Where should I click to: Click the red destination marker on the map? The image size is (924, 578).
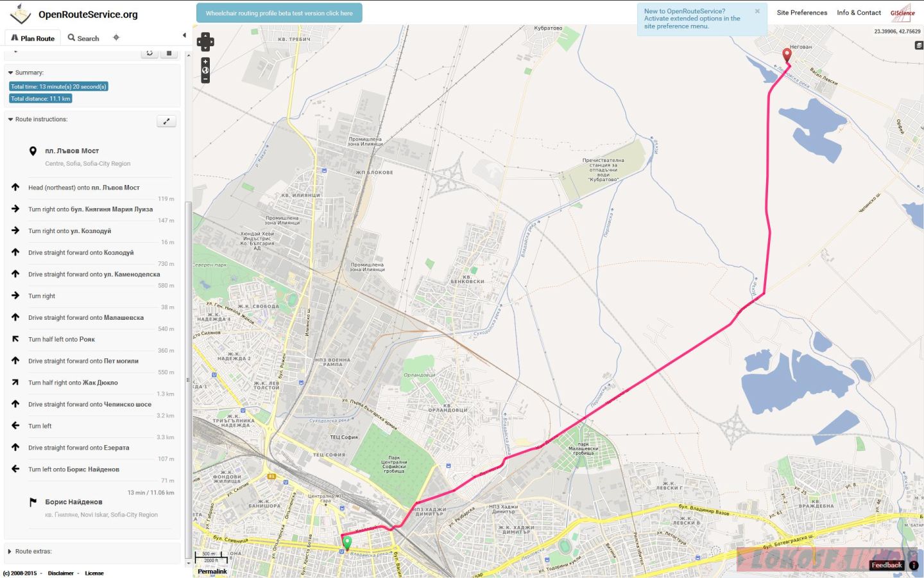(x=787, y=56)
